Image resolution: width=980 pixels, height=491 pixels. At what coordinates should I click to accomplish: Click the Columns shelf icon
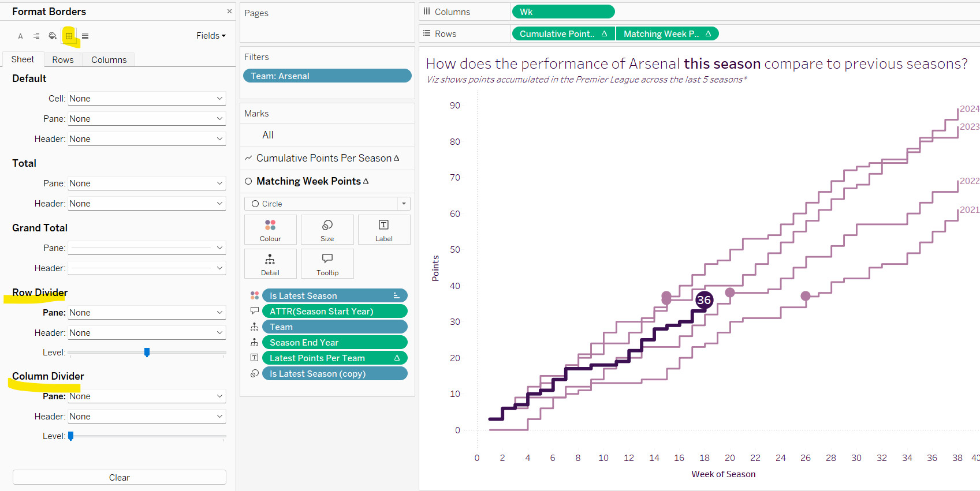coord(427,12)
